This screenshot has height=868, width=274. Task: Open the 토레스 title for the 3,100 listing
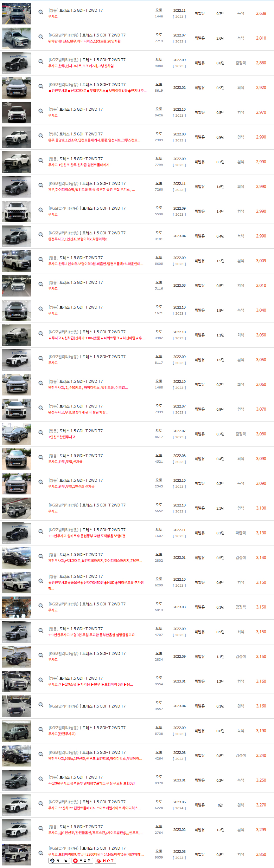click(87, 505)
